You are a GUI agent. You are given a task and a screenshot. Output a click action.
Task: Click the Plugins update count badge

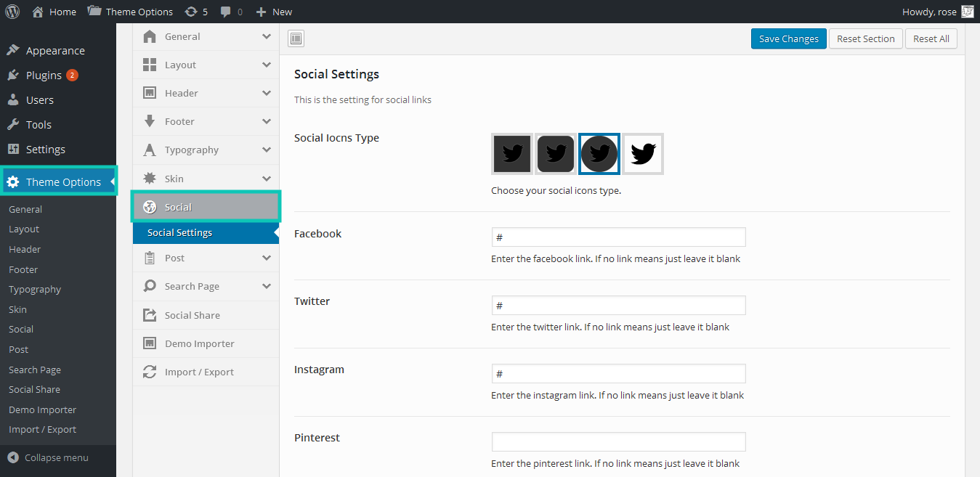[72, 75]
